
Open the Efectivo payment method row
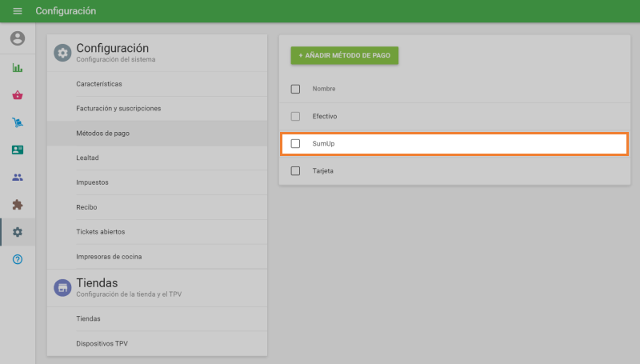point(325,117)
